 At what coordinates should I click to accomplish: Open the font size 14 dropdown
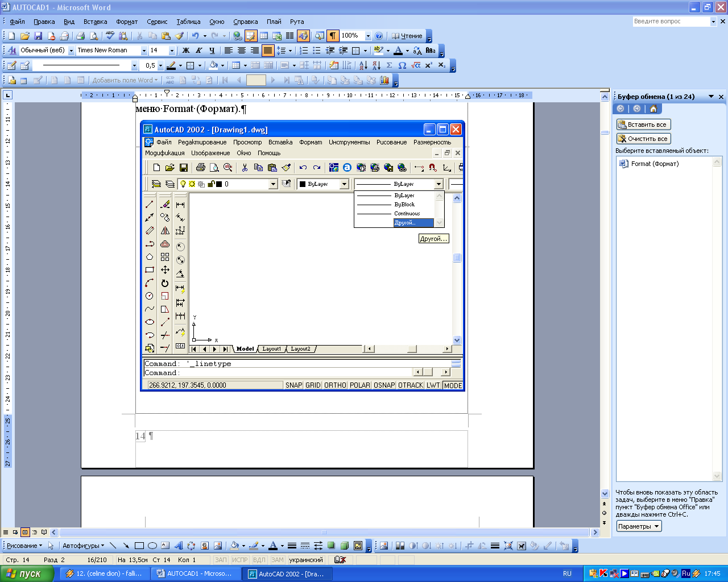tap(172, 51)
